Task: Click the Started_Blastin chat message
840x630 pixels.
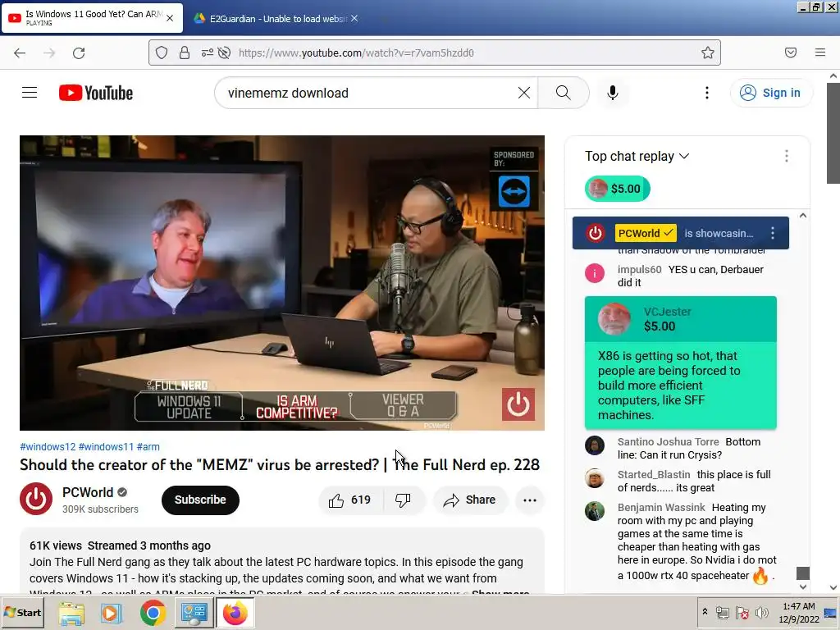Action: pyautogui.click(x=680, y=481)
